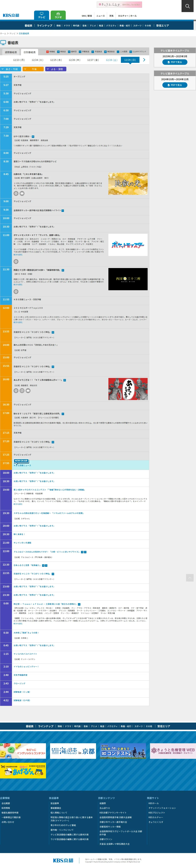Open the 睦く未来を! program link
The width and height of the screenshot is (196, 868).
(x=19, y=534)
